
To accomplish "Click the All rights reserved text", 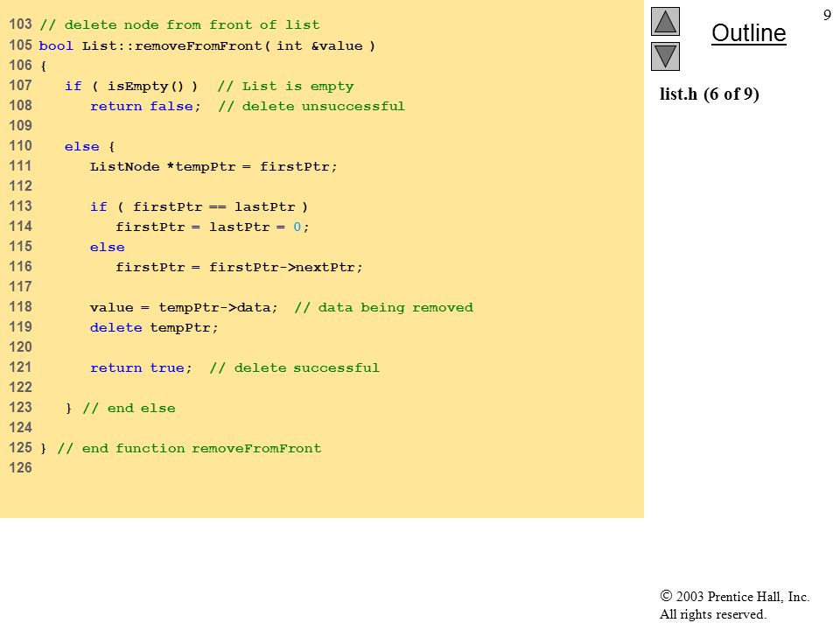I will (x=712, y=614).
